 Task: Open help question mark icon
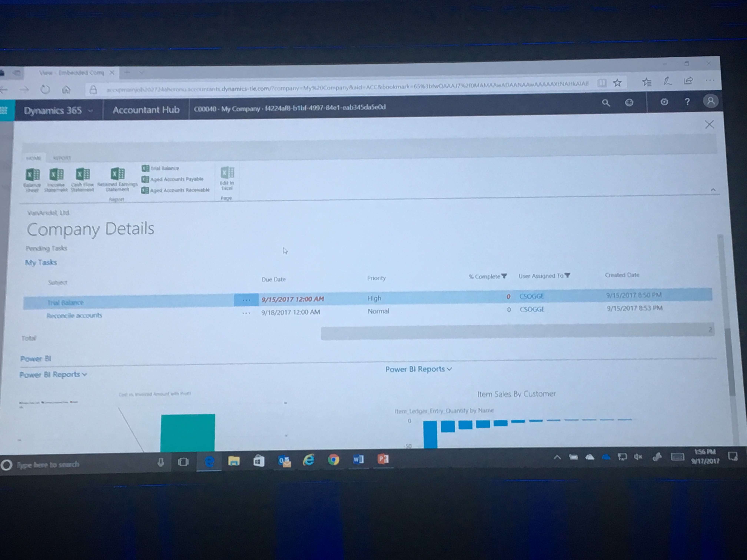click(687, 102)
